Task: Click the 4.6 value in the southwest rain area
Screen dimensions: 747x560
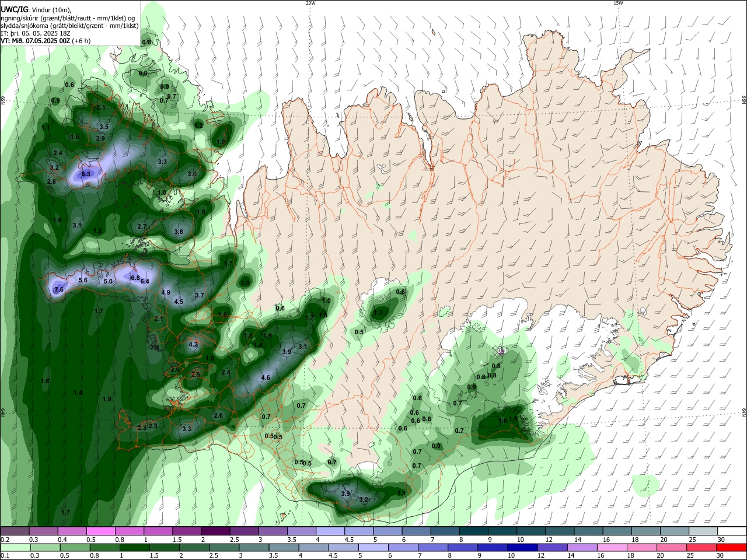Action: [266, 378]
